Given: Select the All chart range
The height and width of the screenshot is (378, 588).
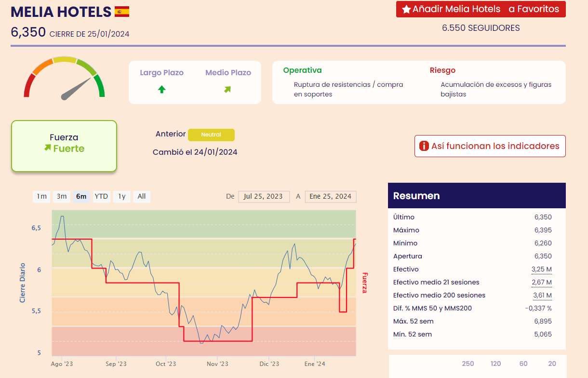Looking at the screenshot, I should pos(142,196).
